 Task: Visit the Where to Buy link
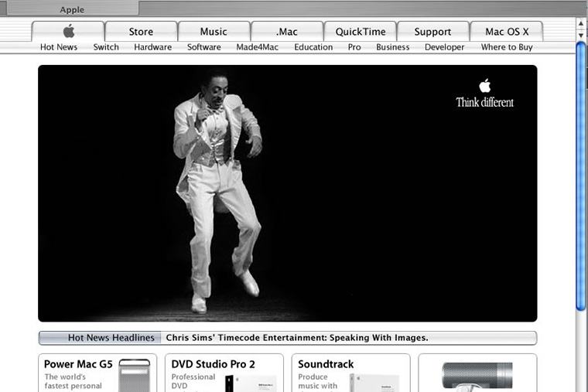[x=507, y=47]
